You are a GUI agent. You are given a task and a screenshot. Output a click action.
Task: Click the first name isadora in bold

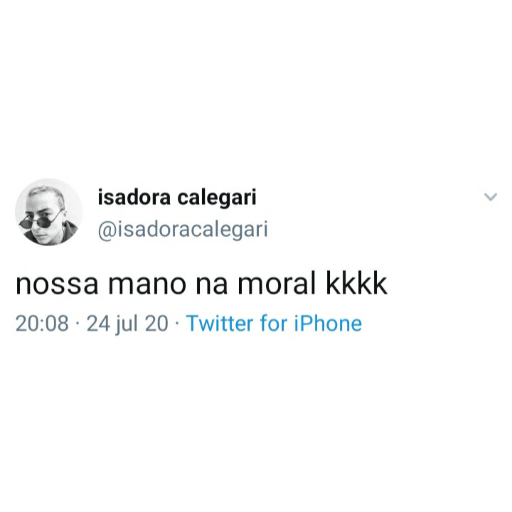click(x=134, y=197)
